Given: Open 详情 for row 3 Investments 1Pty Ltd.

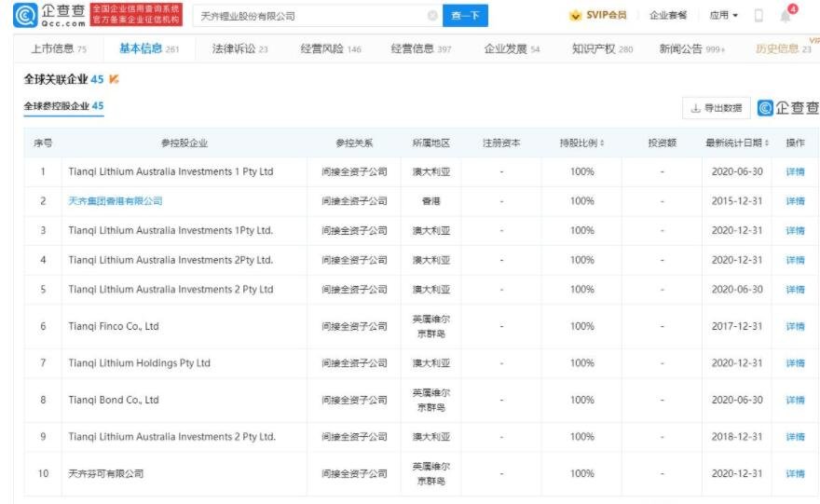Looking at the screenshot, I should click(795, 230).
